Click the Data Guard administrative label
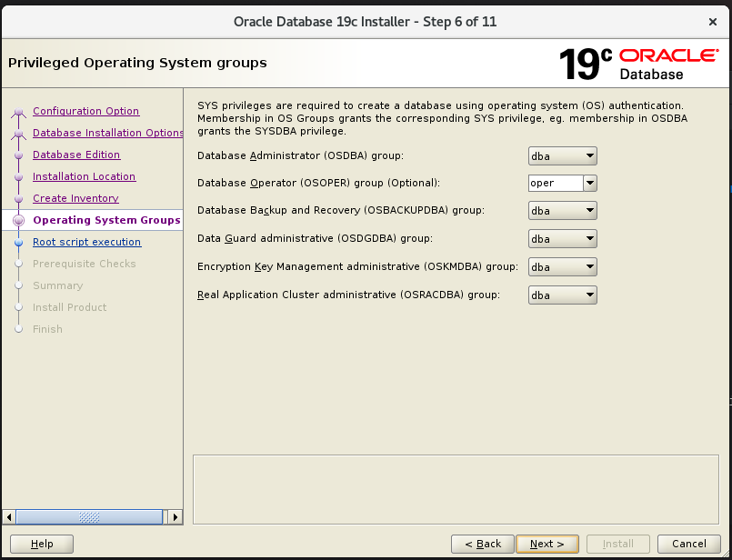The height and width of the screenshot is (560, 732). pyautogui.click(x=316, y=238)
